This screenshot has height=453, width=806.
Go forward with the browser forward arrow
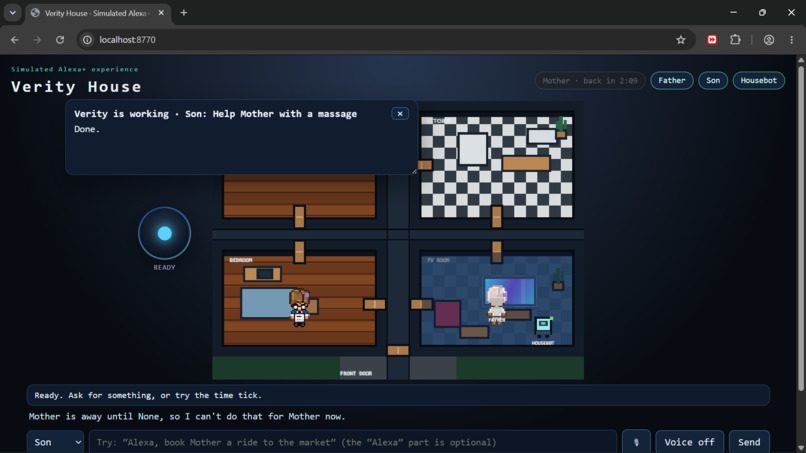[x=37, y=40]
